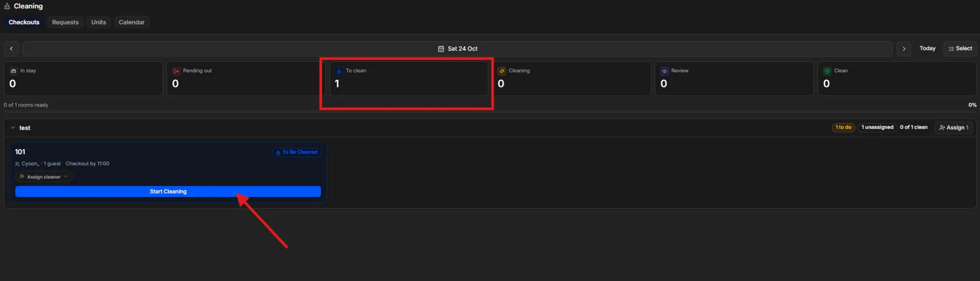The width and height of the screenshot is (980, 281).
Task: Click room number 101
Action: [20, 152]
